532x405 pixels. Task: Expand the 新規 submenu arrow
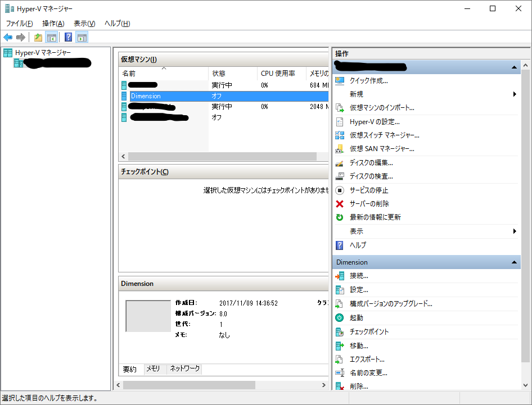tap(515, 94)
